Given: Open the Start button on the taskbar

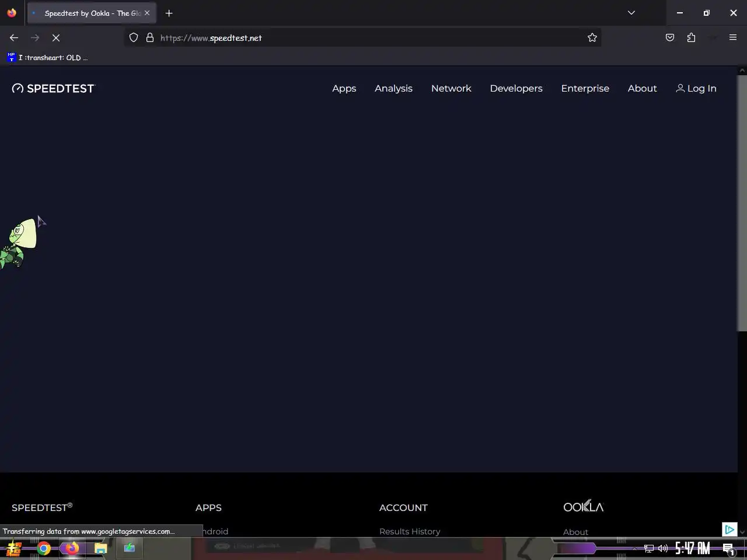Looking at the screenshot, I should coord(14,548).
